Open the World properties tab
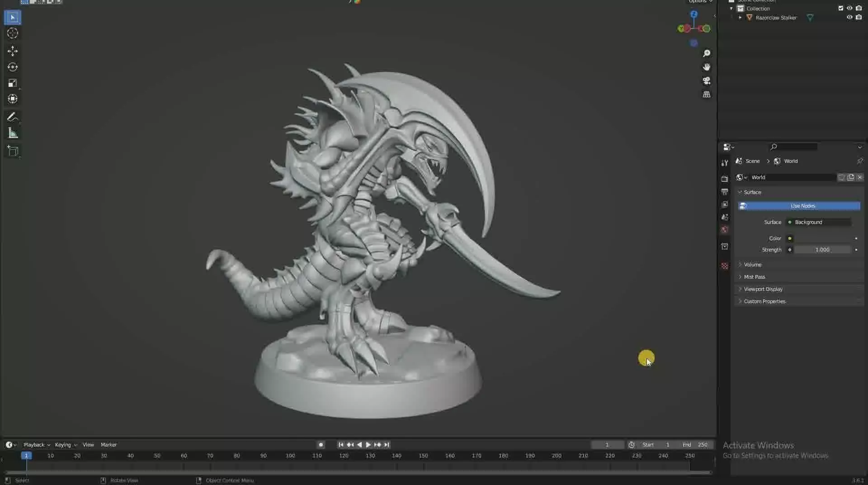This screenshot has width=868, height=485. 725,230
